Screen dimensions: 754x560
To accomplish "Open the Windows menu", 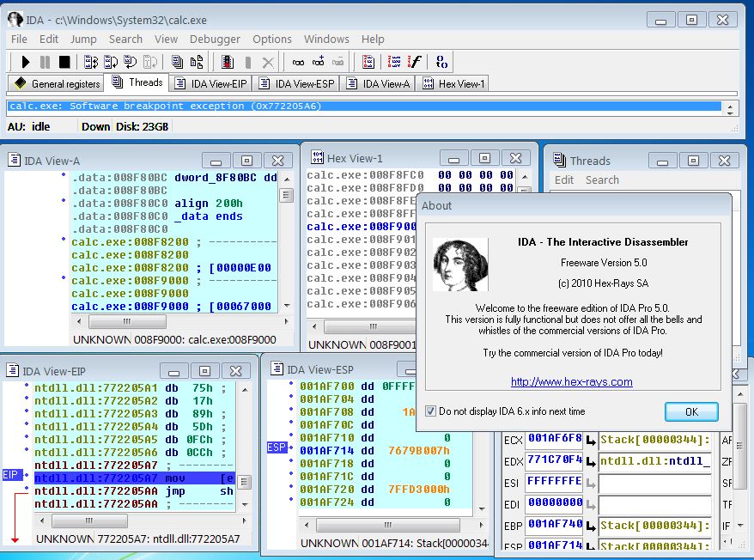I will click(x=326, y=39).
